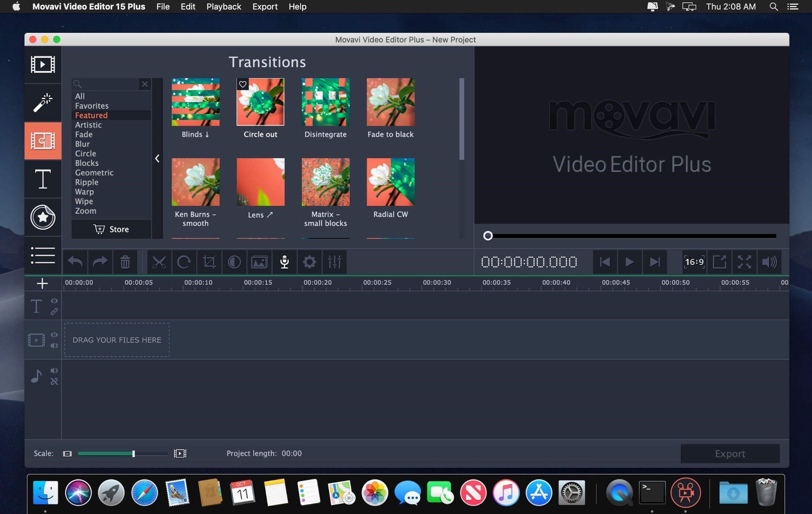Expand the Artistic transitions category
This screenshot has height=514, width=812.
click(88, 125)
